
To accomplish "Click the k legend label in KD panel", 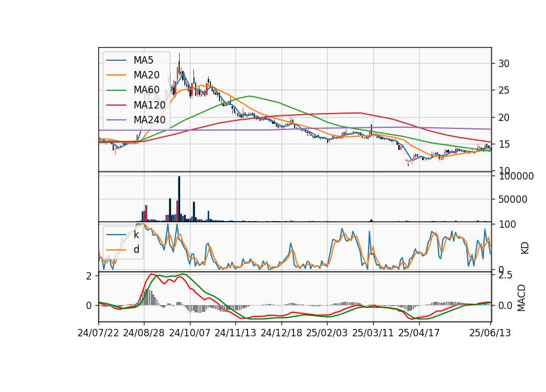I will (136, 235).
